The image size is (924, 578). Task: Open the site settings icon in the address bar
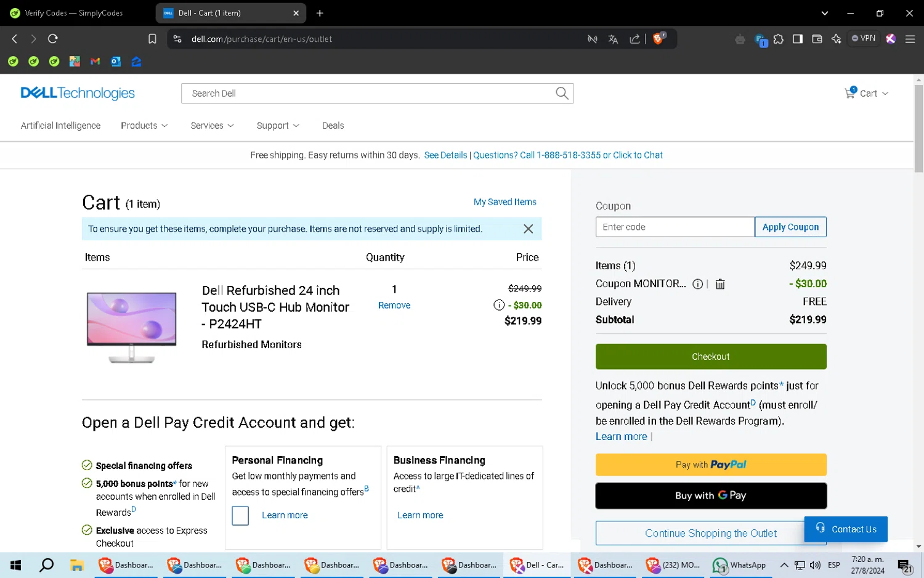[177, 39]
